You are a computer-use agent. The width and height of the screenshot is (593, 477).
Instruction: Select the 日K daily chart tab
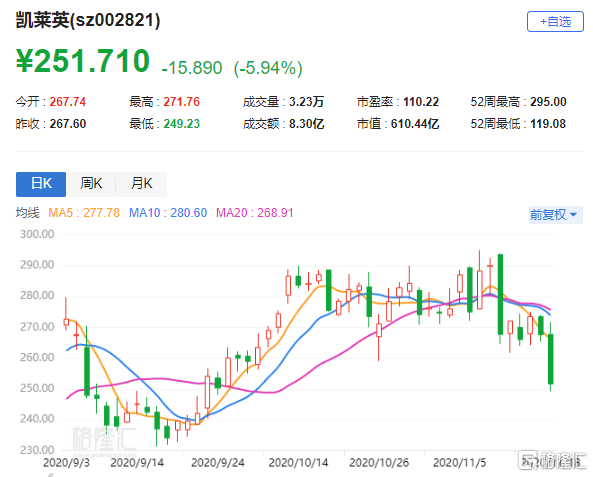(41, 184)
